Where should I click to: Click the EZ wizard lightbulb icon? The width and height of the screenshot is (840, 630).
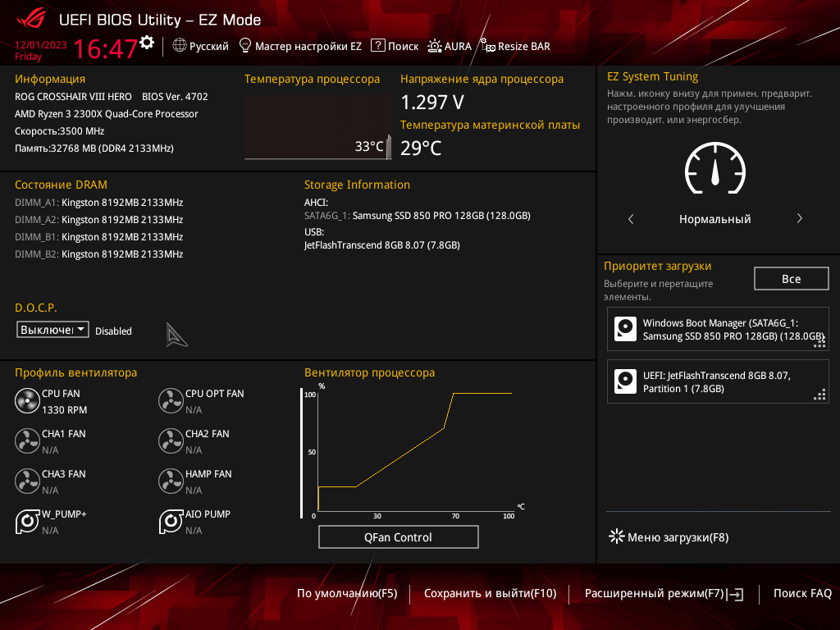(x=244, y=46)
